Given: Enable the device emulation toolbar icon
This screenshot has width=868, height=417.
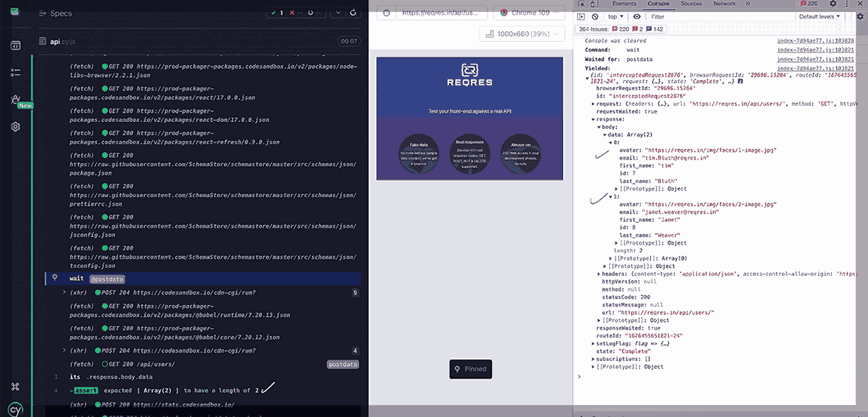Looking at the screenshot, I should pos(593,4).
